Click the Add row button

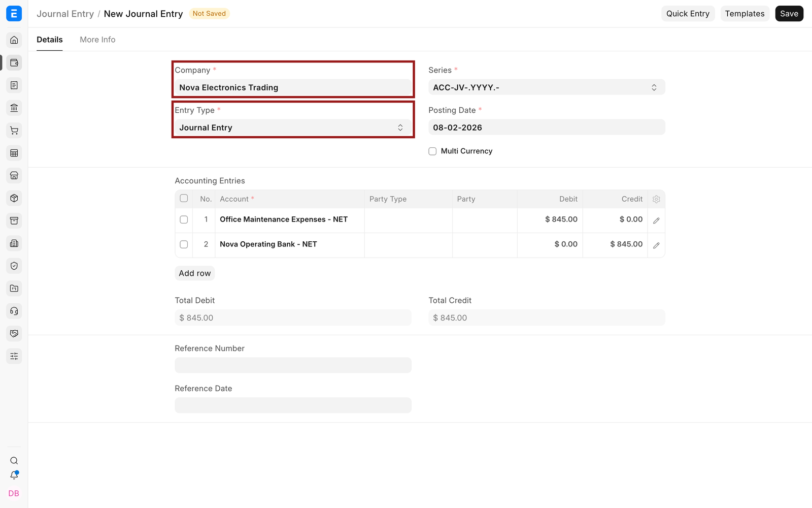(x=195, y=273)
